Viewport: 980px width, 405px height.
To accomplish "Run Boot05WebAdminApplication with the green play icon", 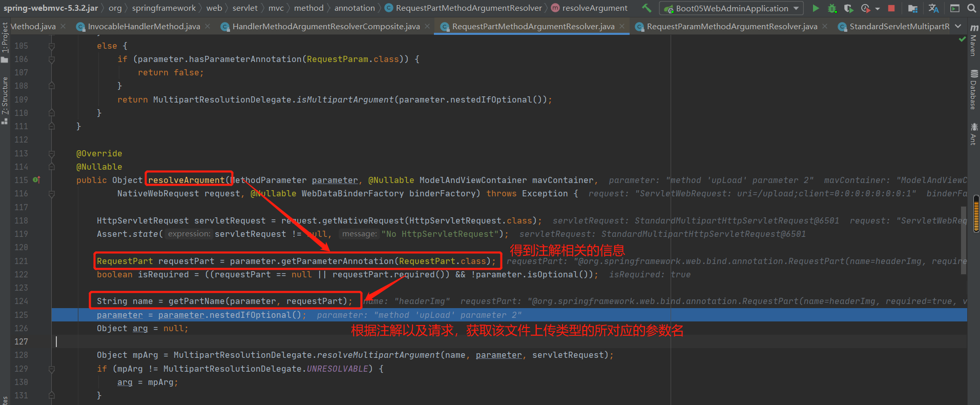I will tap(816, 8).
